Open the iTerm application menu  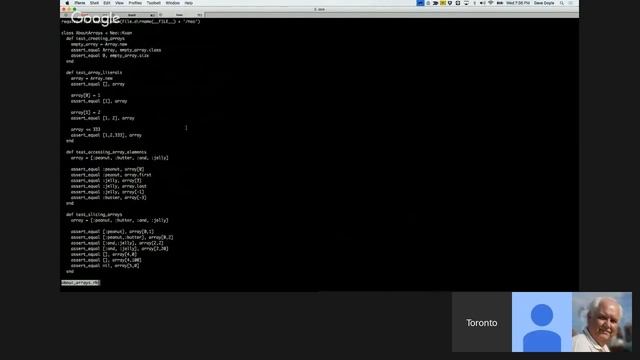point(80,3)
